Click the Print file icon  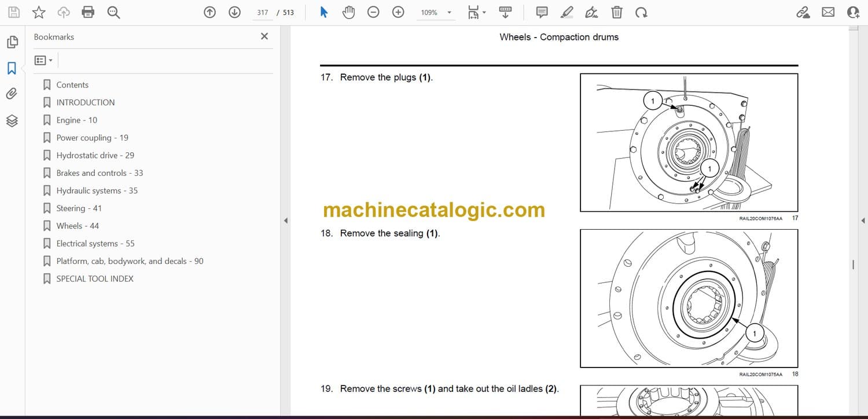[88, 12]
